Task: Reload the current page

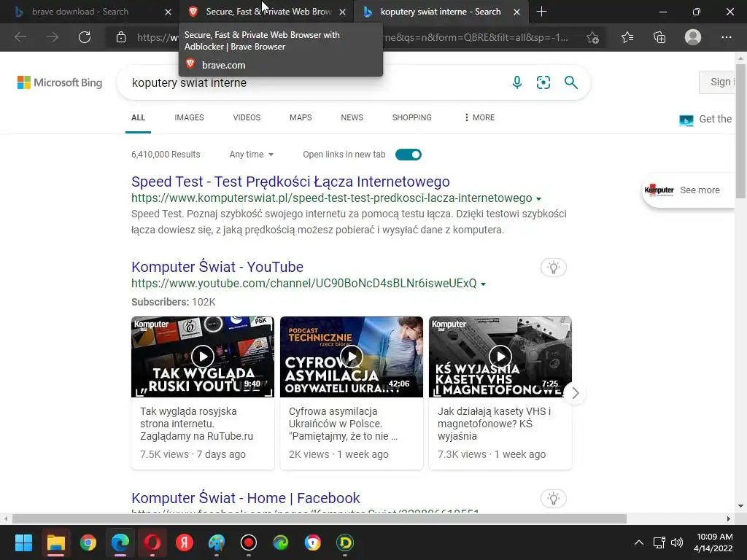Action: (x=85, y=37)
